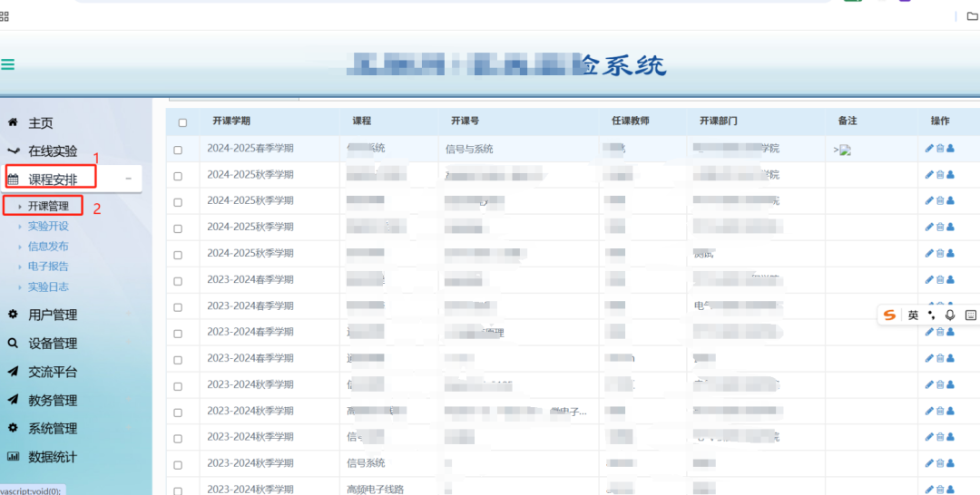Click the home icon beside 主页

click(x=13, y=123)
